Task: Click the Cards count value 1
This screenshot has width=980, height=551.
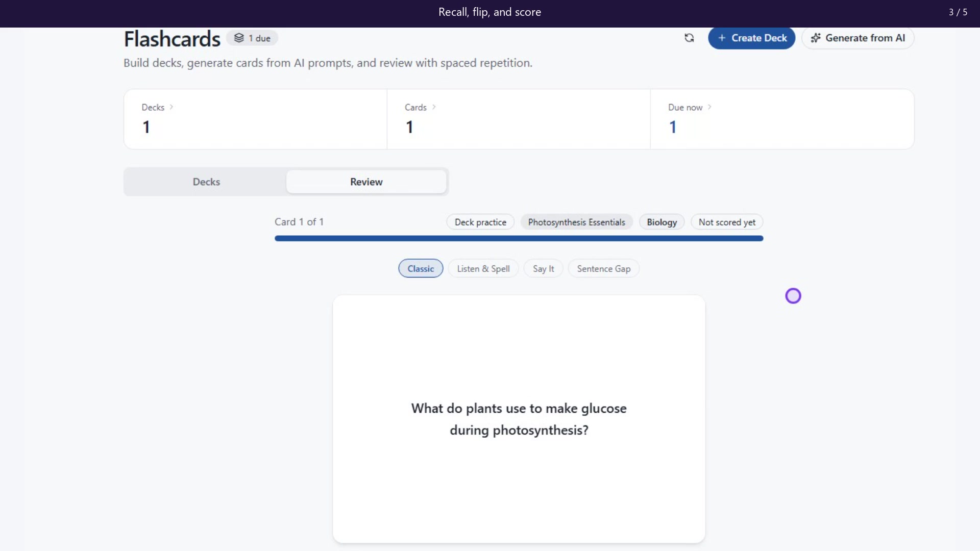Action: (409, 127)
